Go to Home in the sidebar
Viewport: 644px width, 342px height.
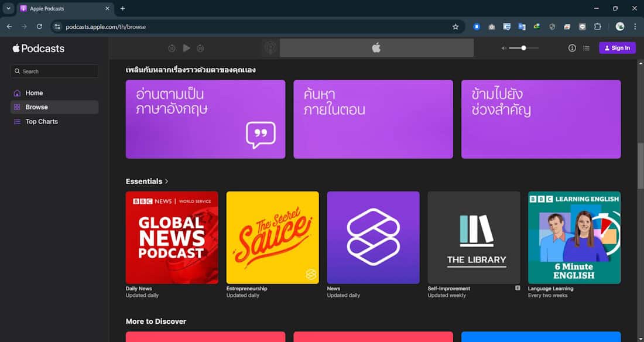coord(34,93)
